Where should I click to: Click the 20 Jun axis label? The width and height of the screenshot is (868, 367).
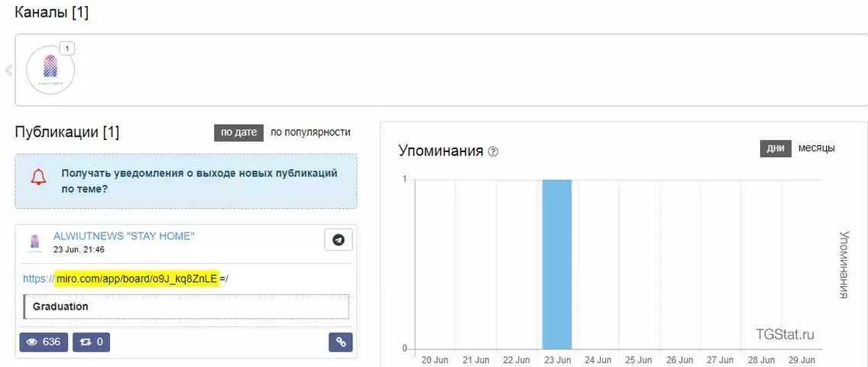[x=435, y=360]
